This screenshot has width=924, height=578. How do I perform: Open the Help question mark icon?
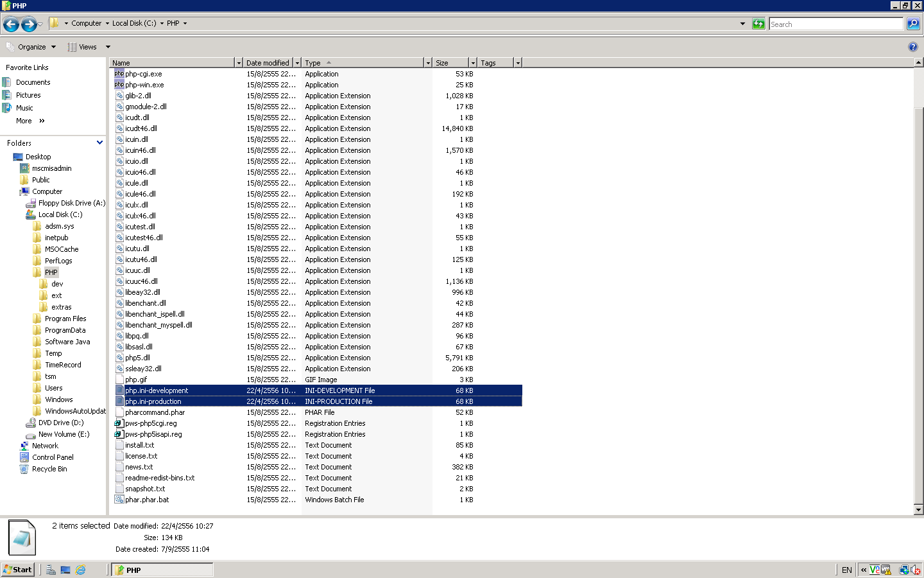pos(913,47)
